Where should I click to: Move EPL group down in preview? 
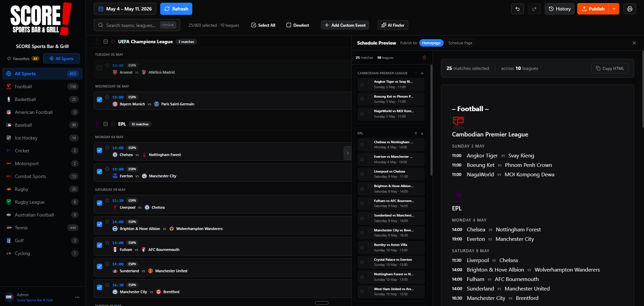[422, 133]
